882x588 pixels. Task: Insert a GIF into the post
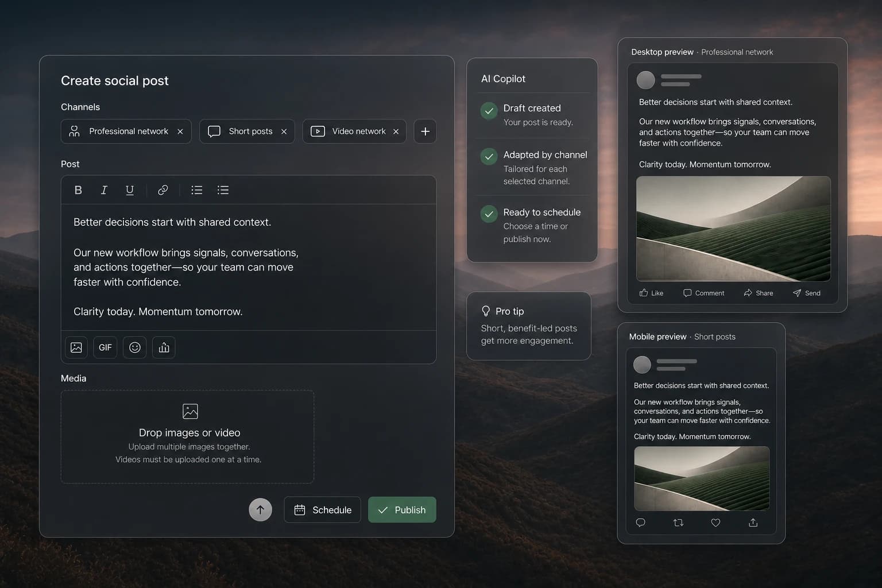(105, 347)
